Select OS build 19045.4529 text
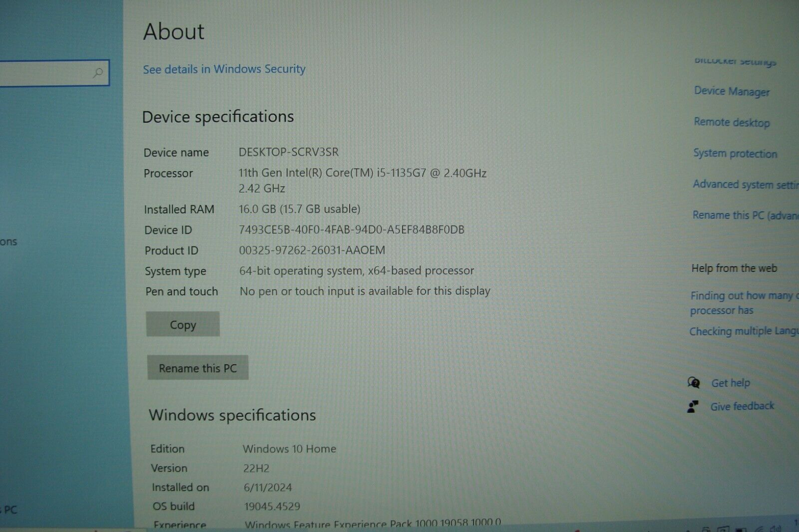 point(272,506)
